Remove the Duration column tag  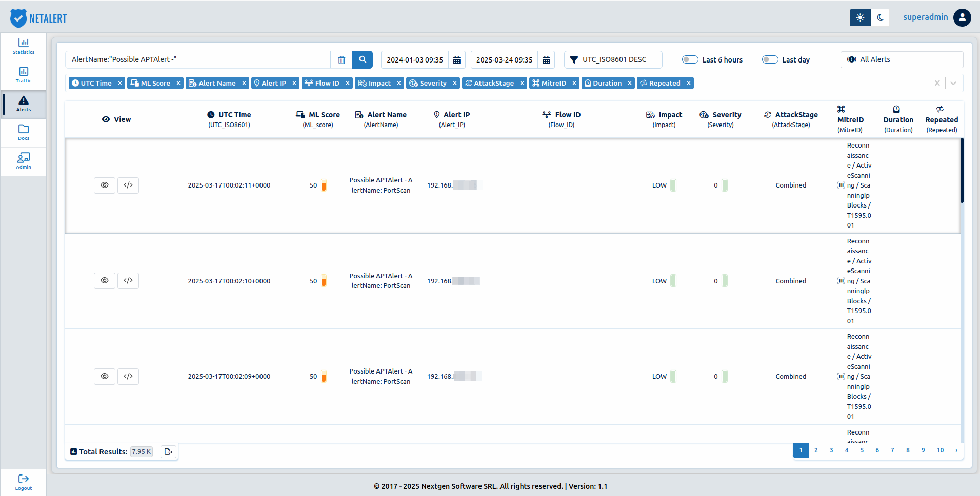[x=630, y=83]
